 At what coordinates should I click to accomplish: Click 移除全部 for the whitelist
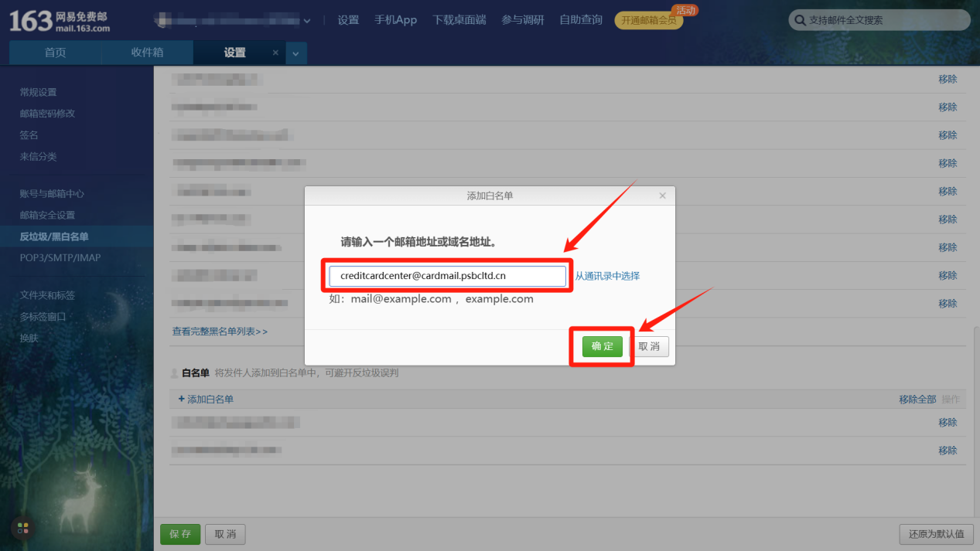point(917,400)
